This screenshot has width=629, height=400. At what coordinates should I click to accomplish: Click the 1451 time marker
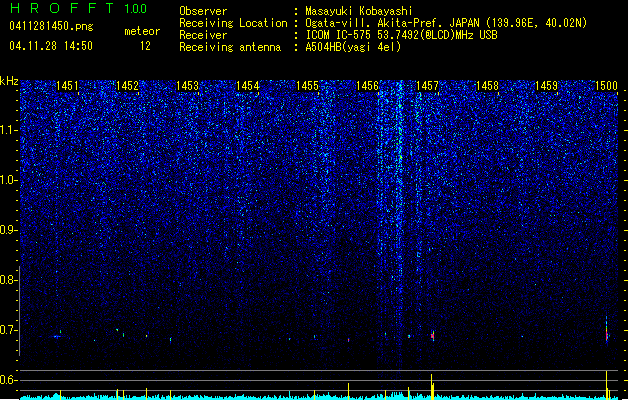coord(67,86)
